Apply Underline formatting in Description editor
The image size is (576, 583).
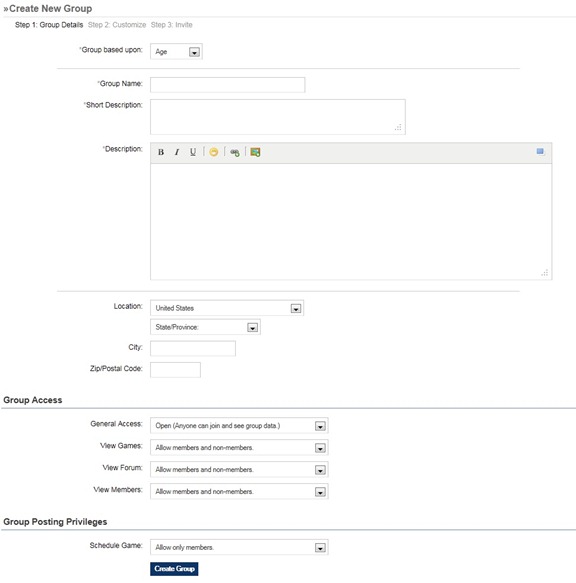(193, 152)
